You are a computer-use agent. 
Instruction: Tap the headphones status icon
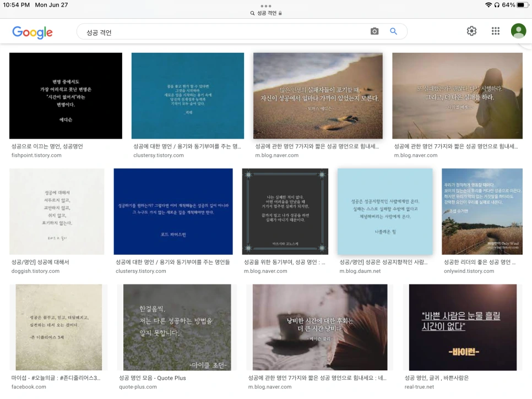coord(497,5)
